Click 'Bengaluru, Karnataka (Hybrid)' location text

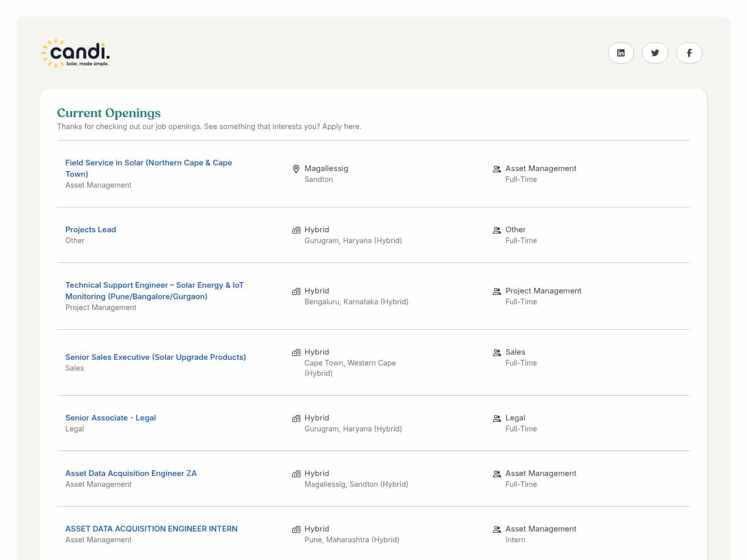[356, 302]
